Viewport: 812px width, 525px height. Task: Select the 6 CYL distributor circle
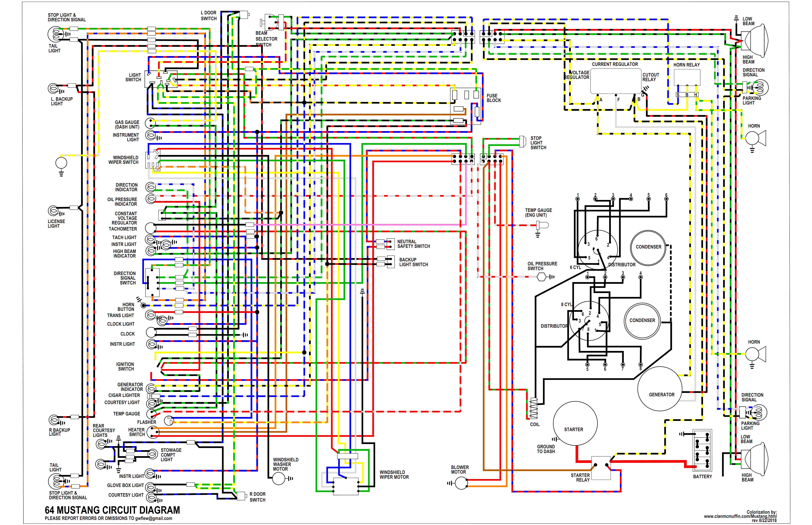pos(598,250)
